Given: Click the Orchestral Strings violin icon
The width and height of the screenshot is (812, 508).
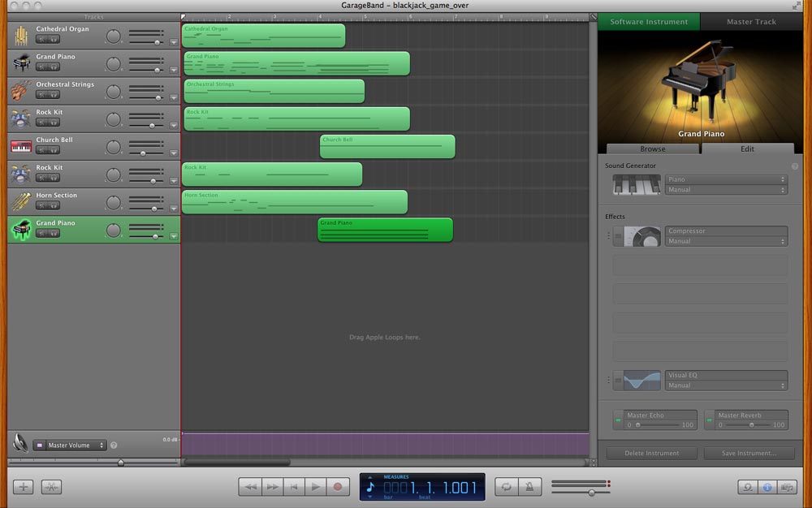Looking at the screenshot, I should coord(21,91).
